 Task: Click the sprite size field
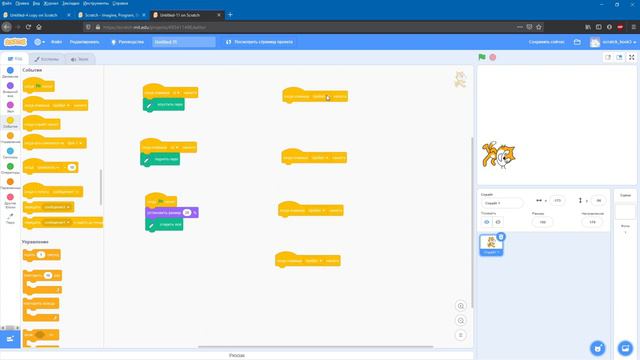(542, 222)
